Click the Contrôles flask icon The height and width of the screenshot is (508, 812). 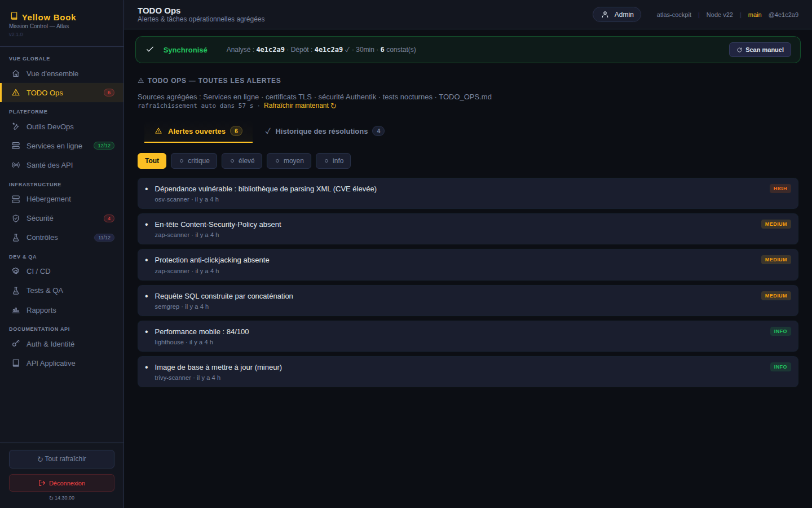(16, 238)
